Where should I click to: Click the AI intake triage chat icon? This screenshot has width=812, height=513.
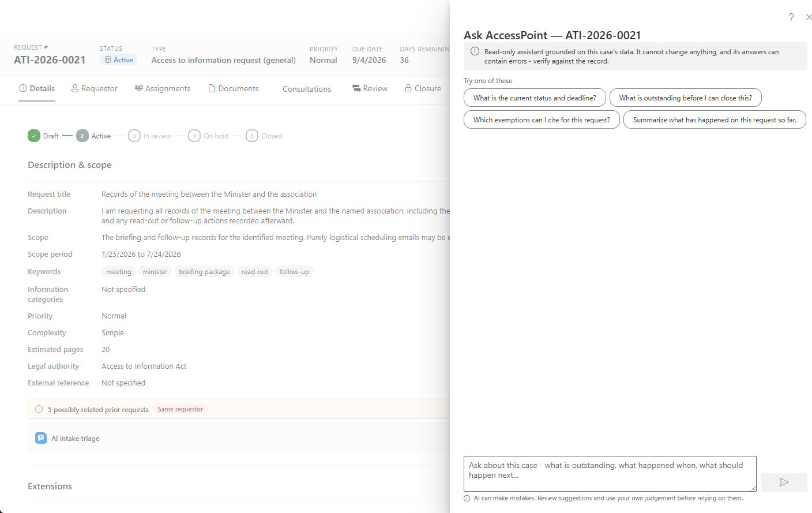pyautogui.click(x=41, y=439)
